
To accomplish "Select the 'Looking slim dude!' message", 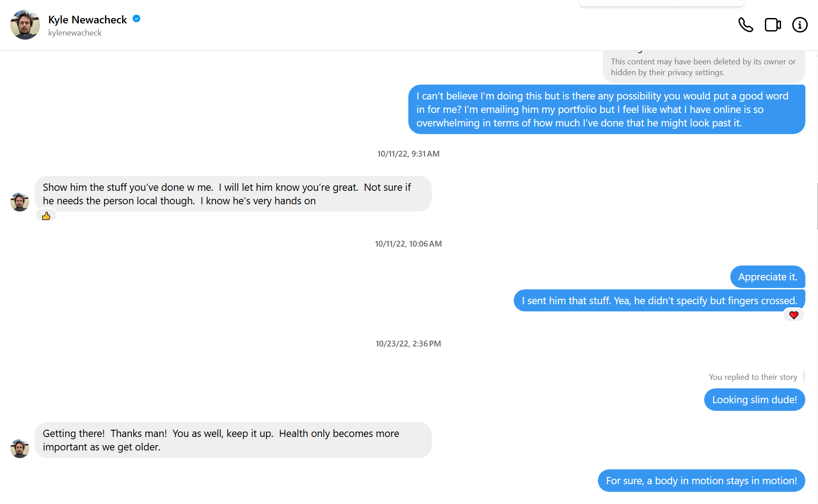I will [754, 400].
